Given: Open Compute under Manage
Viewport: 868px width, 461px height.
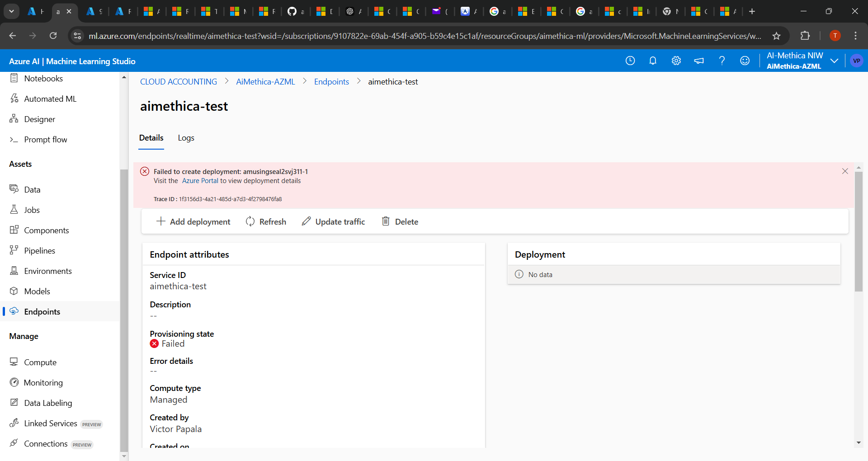Looking at the screenshot, I should click(33, 362).
